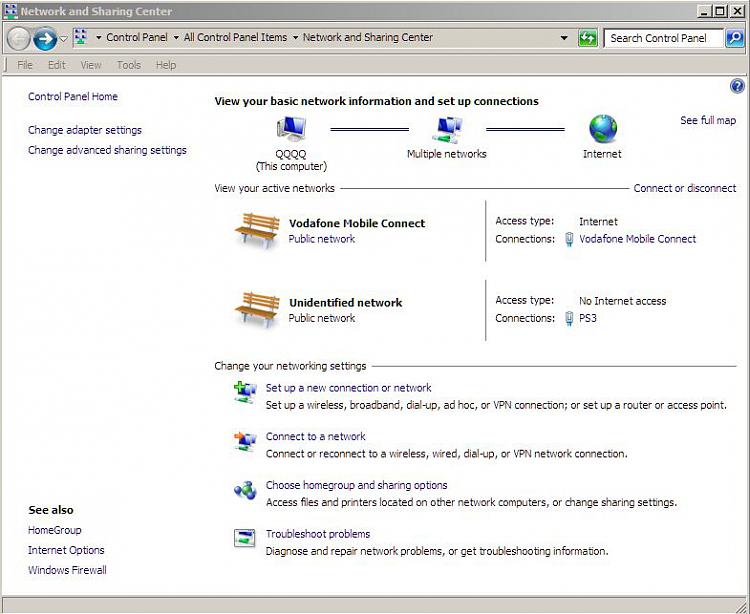Click the green Refresh button in address bar
The image size is (750, 614).
(x=587, y=38)
